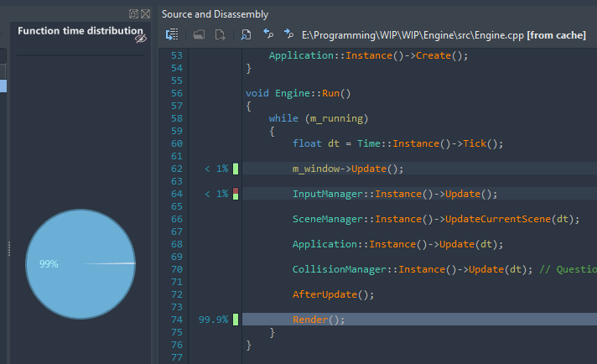This screenshot has width=597, height=364.
Task: Select the m_window->Update(); line
Action: (x=419, y=169)
